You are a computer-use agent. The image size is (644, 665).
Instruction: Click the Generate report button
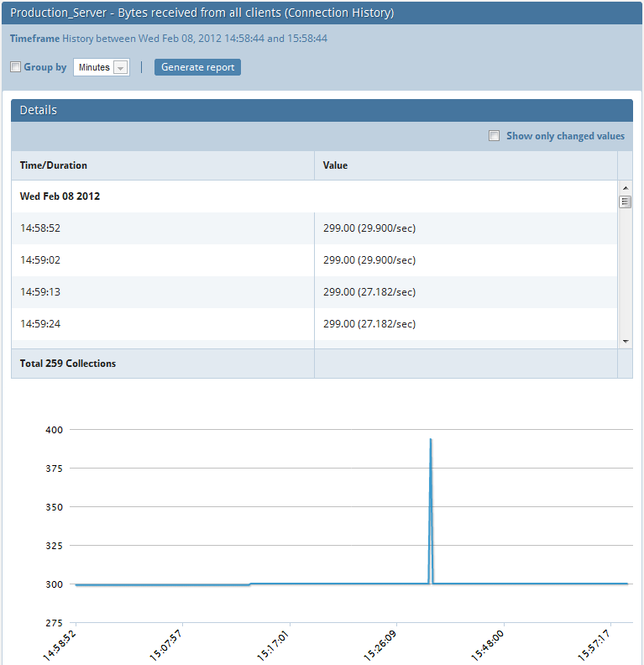(x=197, y=67)
